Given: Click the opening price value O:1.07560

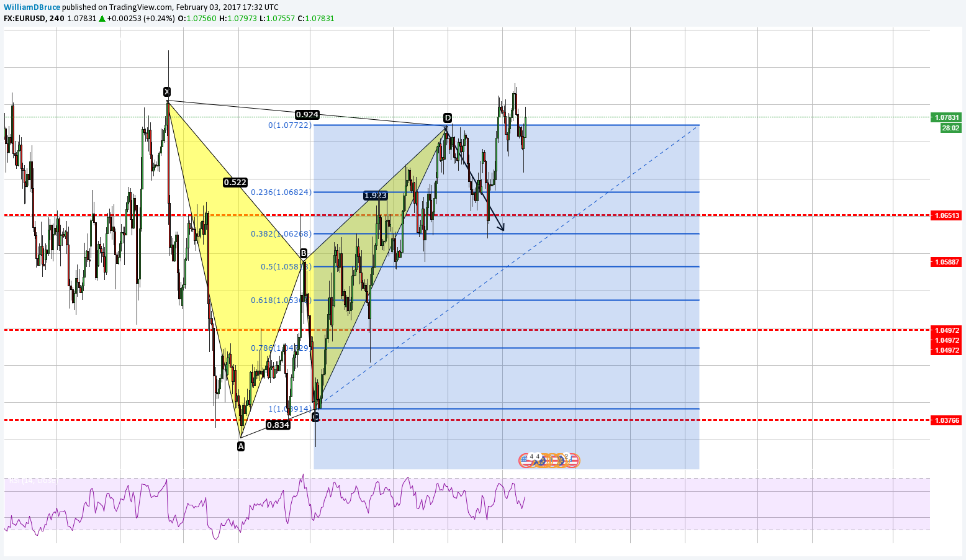Looking at the screenshot, I should 197,18.
